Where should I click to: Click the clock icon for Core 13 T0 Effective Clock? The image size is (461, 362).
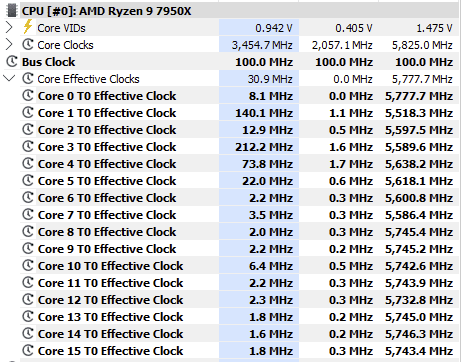28,316
